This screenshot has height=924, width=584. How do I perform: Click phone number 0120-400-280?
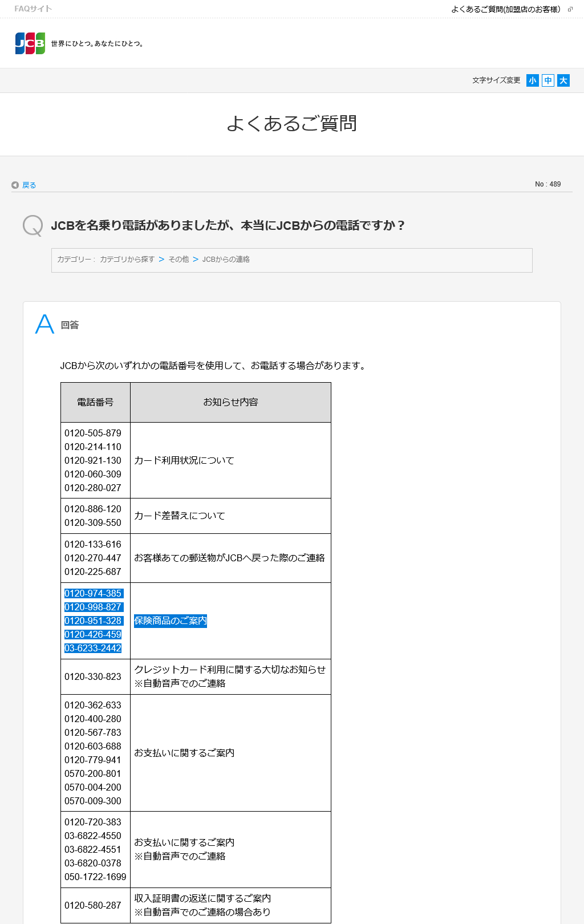tap(93, 719)
